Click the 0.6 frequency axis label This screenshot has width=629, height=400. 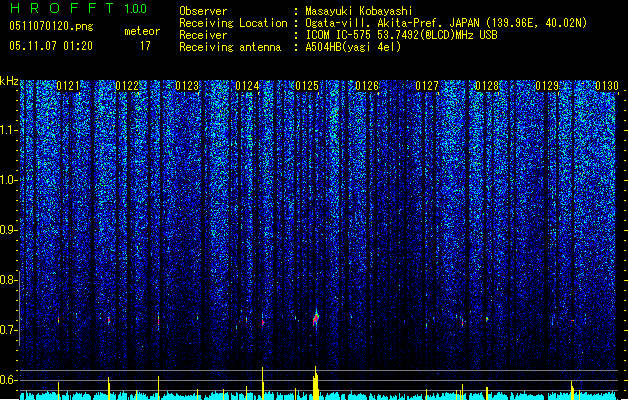pos(8,380)
